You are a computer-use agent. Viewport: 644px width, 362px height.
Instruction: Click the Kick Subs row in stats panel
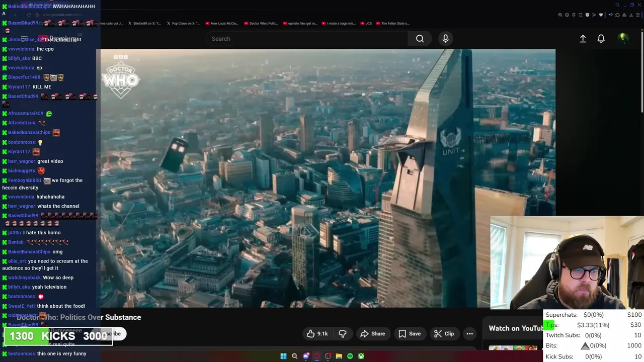click(593, 356)
